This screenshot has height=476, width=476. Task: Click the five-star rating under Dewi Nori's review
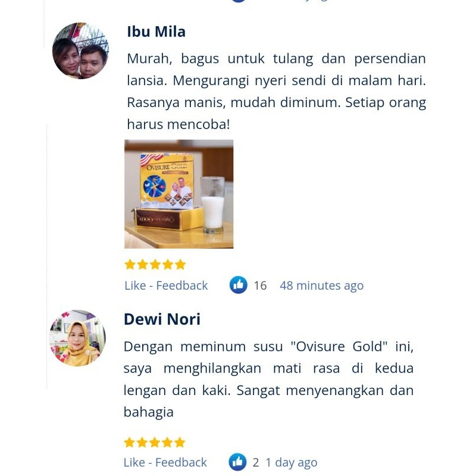[x=155, y=442]
